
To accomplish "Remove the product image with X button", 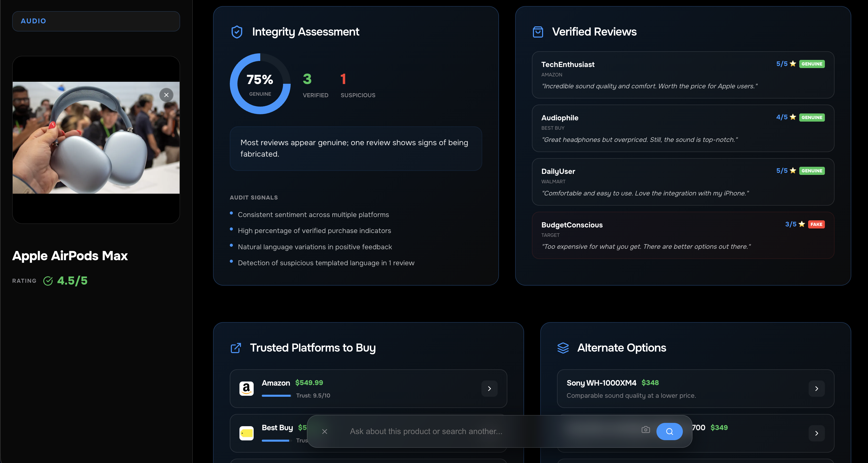I will pyautogui.click(x=166, y=95).
